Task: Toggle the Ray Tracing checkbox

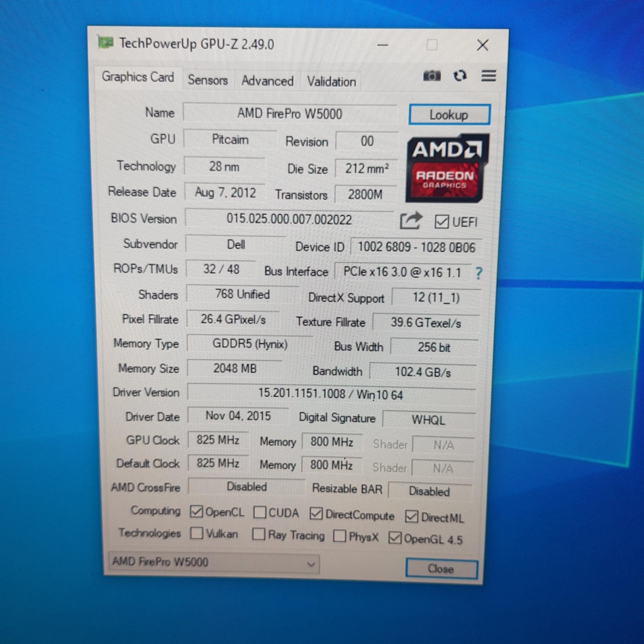Action: pyautogui.click(x=258, y=534)
